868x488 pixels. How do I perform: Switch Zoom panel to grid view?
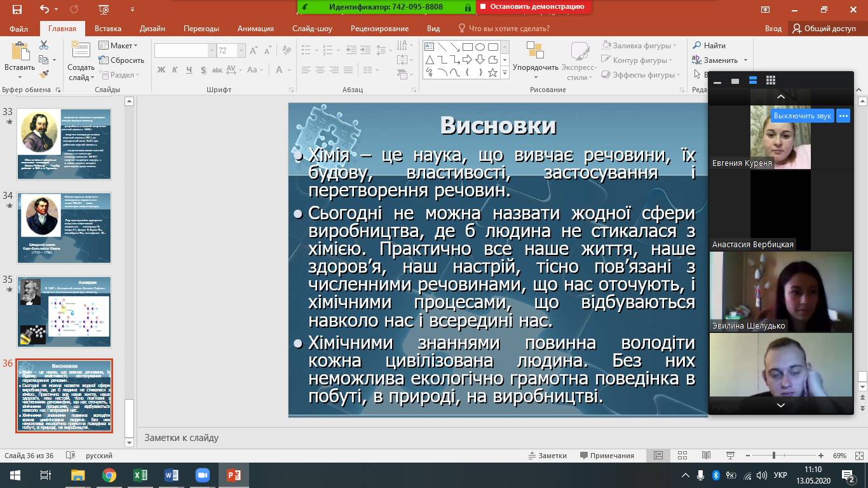pyautogui.click(x=771, y=81)
